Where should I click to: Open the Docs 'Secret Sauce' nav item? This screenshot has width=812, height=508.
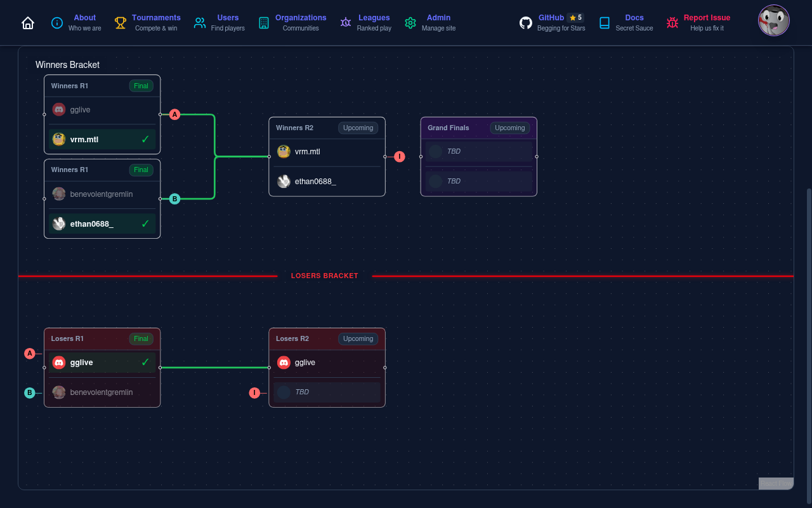[x=634, y=22]
